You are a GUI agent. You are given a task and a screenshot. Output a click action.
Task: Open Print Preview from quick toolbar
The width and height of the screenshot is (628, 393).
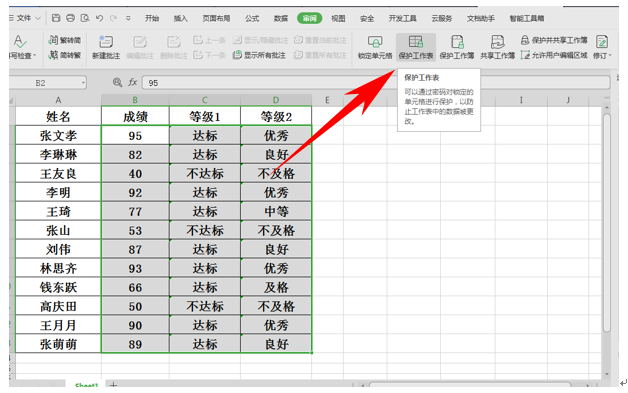pyautogui.click(x=85, y=18)
